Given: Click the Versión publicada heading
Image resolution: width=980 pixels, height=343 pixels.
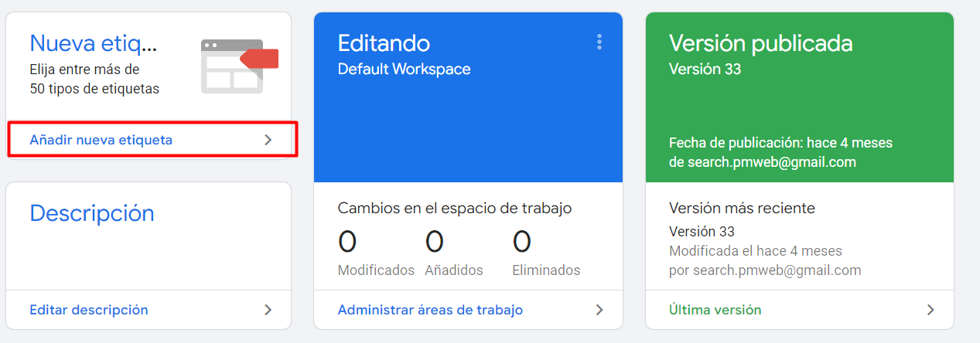Looking at the screenshot, I should 760,43.
